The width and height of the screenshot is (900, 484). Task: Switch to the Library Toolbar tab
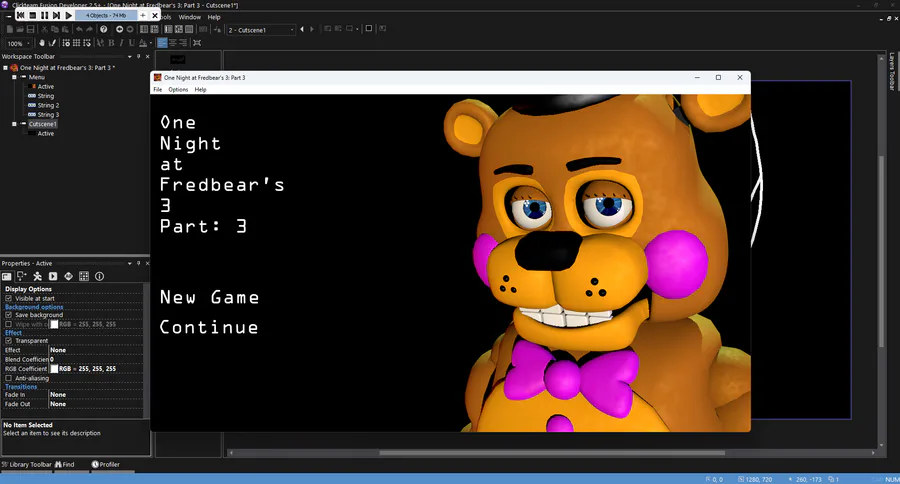[x=26, y=464]
